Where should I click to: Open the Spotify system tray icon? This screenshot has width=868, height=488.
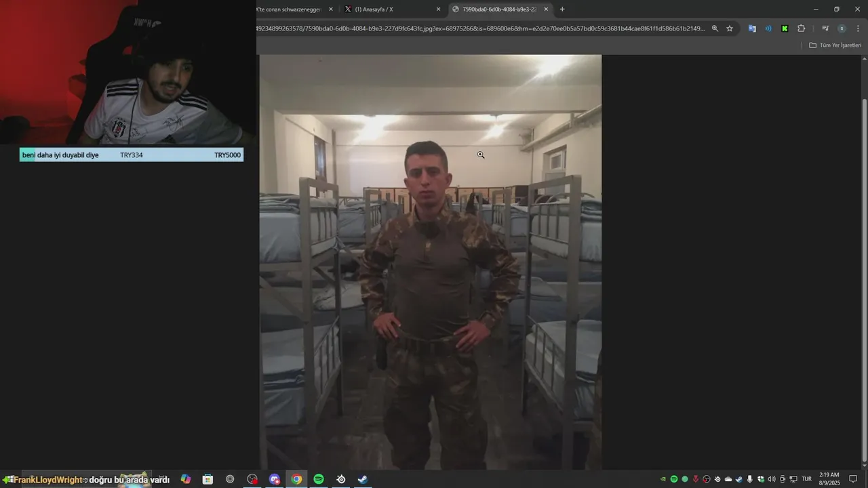[674, 479]
